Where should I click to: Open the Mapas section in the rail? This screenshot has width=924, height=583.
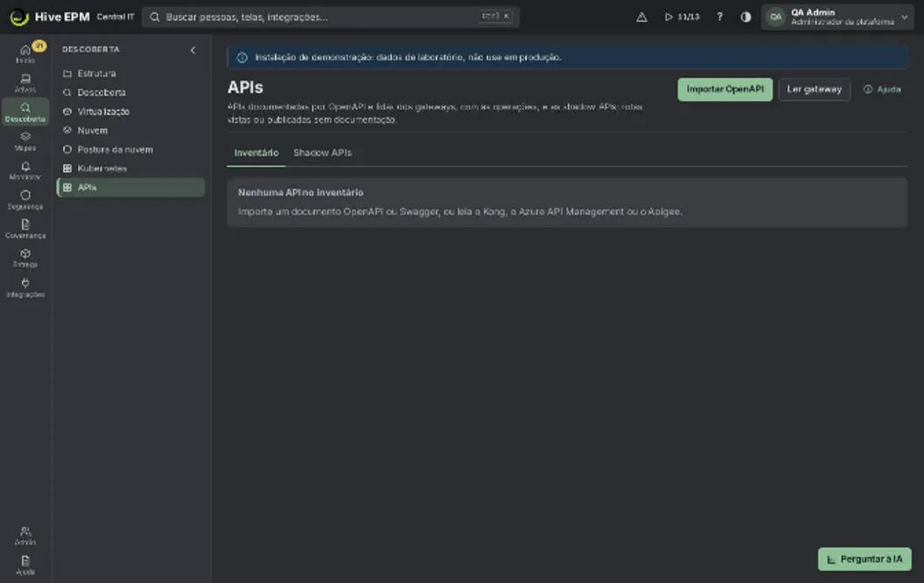(25, 141)
